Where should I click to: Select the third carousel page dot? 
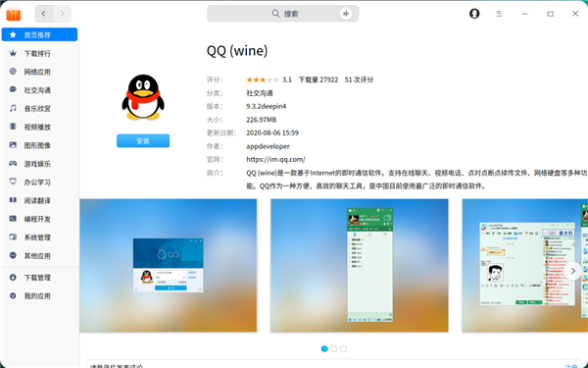click(343, 348)
